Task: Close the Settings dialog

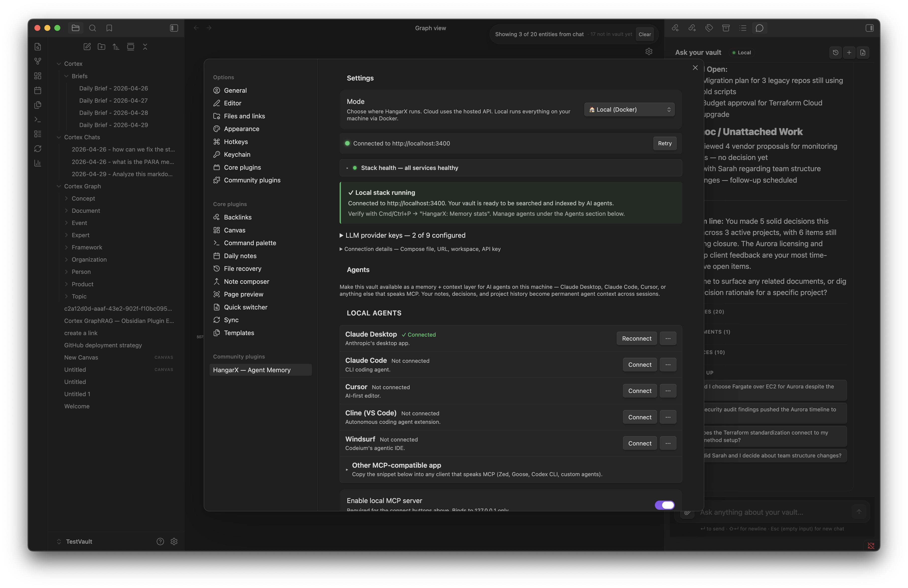Action: (695, 68)
